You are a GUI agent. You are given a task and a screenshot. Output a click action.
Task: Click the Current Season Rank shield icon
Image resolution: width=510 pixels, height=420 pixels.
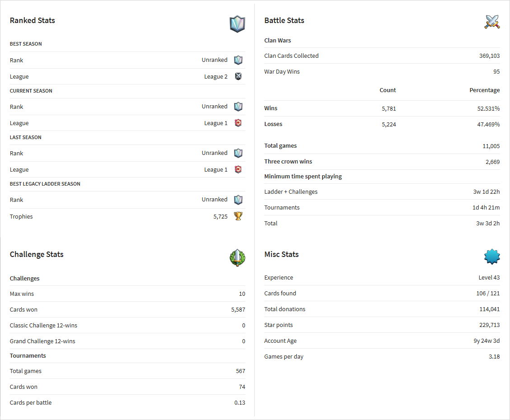pyautogui.click(x=238, y=107)
